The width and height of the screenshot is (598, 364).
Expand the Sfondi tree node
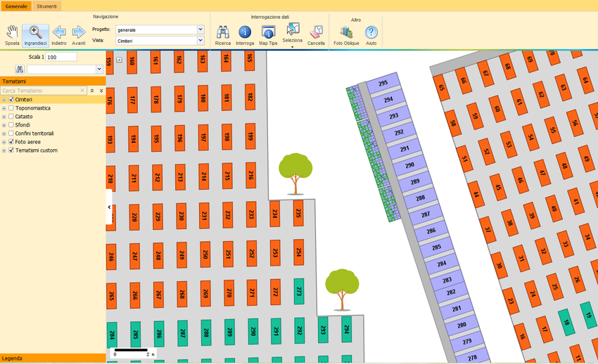[4, 125]
